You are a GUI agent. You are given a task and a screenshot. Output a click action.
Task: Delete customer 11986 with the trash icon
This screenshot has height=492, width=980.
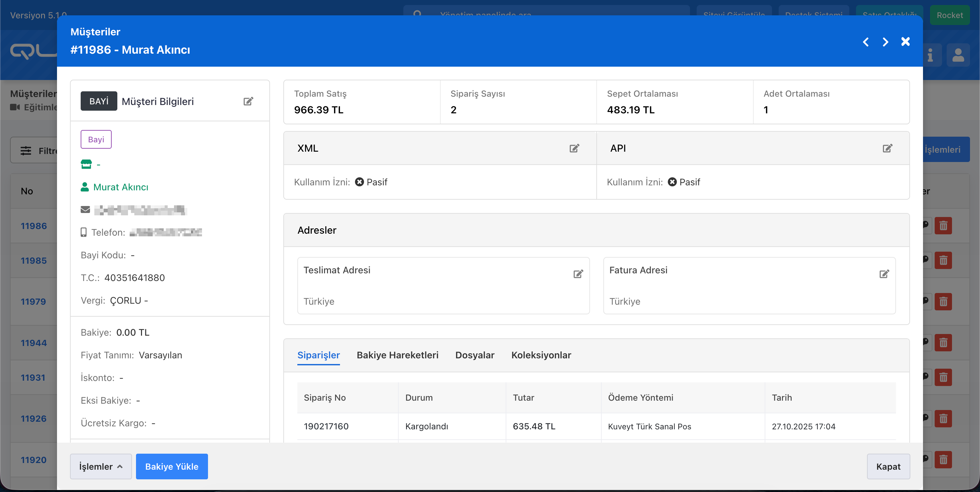tap(943, 226)
